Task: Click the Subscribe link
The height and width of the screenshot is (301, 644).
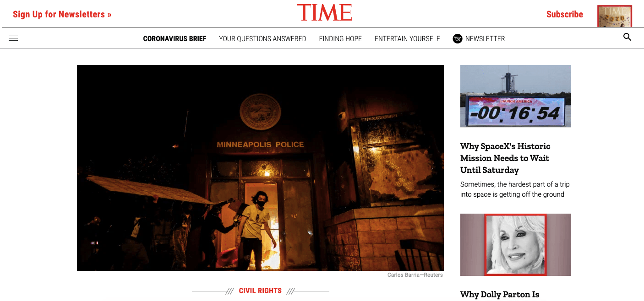Action: point(565,14)
